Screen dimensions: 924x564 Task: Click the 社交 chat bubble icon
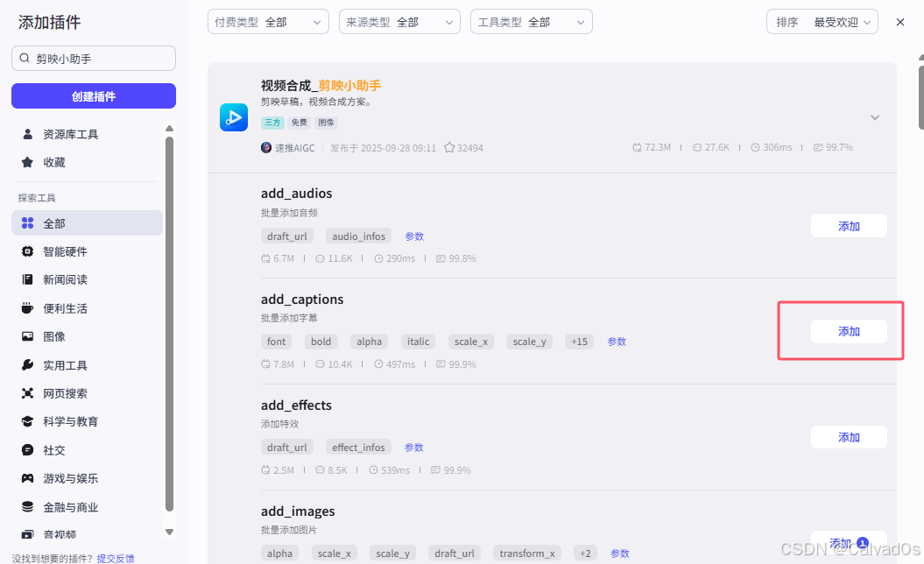[x=27, y=449]
